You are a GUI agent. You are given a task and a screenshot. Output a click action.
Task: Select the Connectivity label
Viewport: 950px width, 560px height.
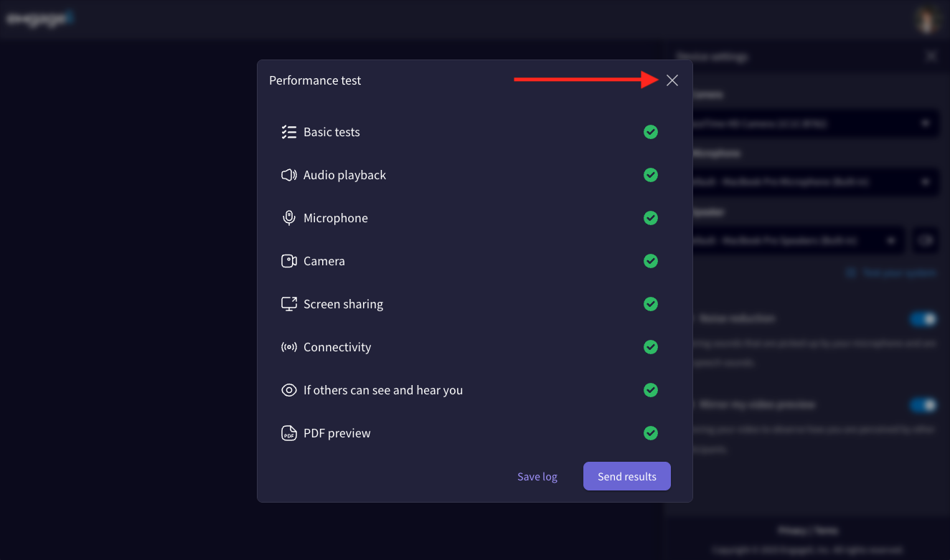tap(337, 347)
